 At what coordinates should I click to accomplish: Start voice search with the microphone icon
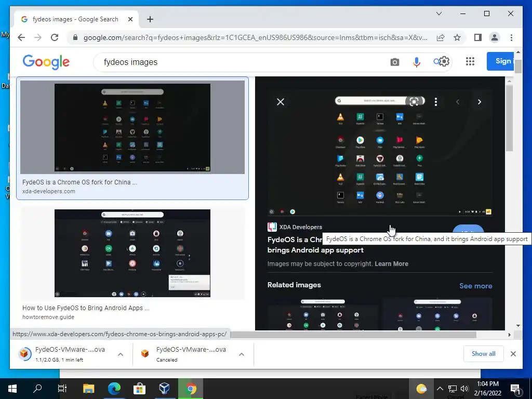(417, 62)
